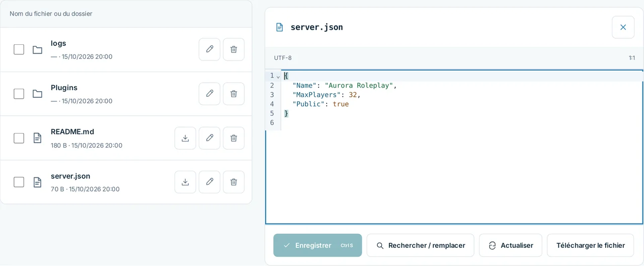Screen dimensions: 644x266
Task: Click the "Public" key on line 4
Action: [308, 104]
